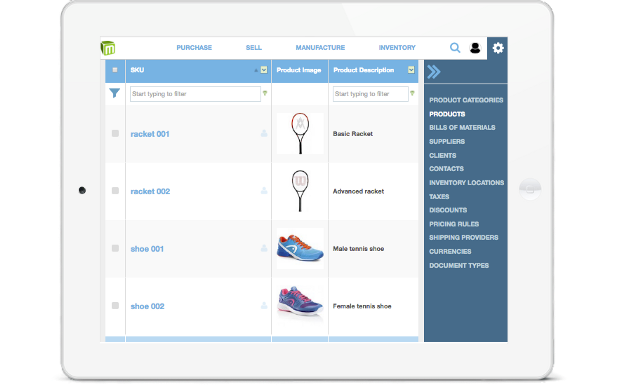
Task: Tick checkbox for racket 001
Action: (115, 133)
